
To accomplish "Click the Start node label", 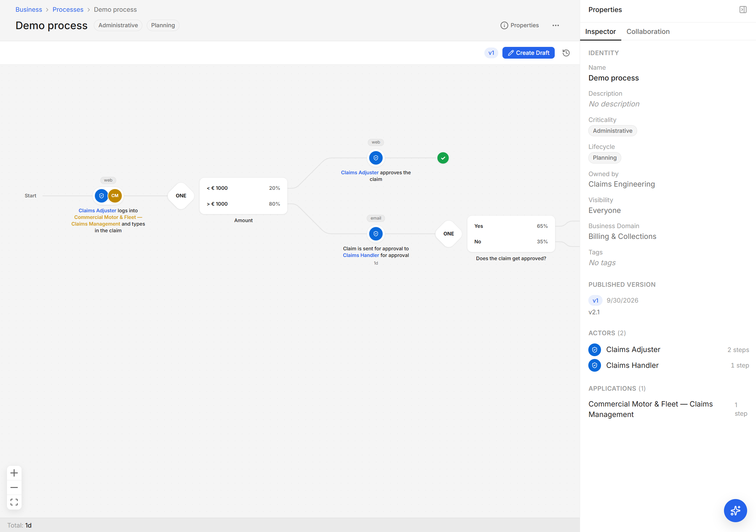I will coord(30,195).
